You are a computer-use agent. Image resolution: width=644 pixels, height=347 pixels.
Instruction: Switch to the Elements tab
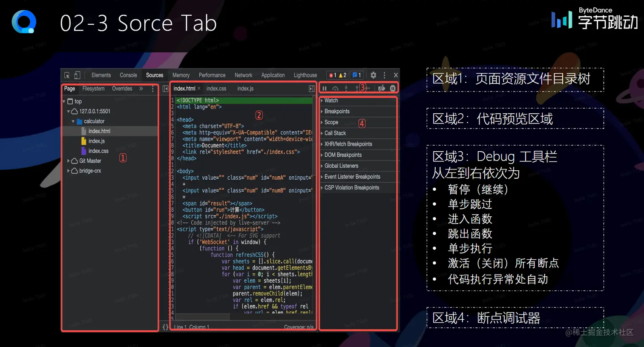pos(101,75)
